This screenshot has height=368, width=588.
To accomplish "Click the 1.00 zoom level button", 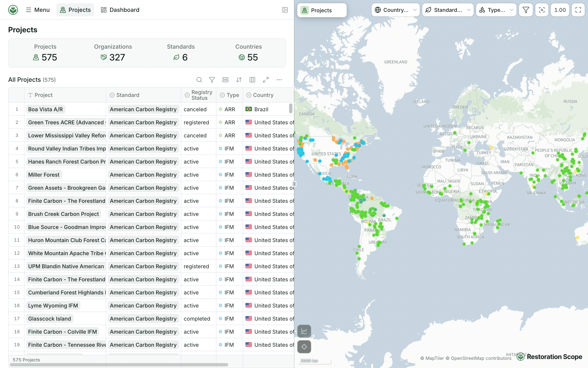I will pyautogui.click(x=560, y=10).
